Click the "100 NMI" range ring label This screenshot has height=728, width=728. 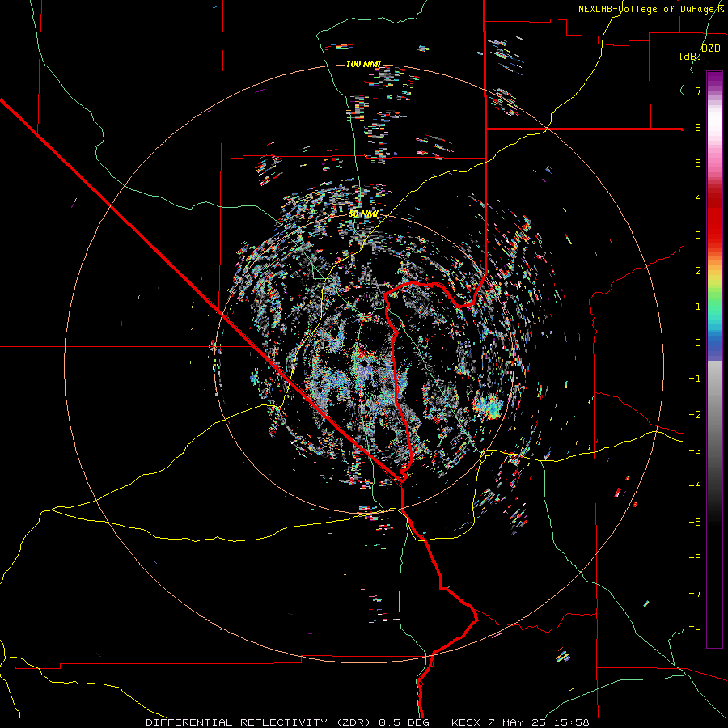pos(363,64)
